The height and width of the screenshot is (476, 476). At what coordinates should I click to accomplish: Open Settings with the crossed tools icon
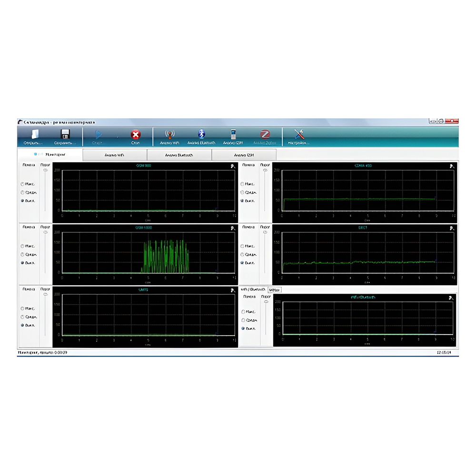[x=299, y=135]
